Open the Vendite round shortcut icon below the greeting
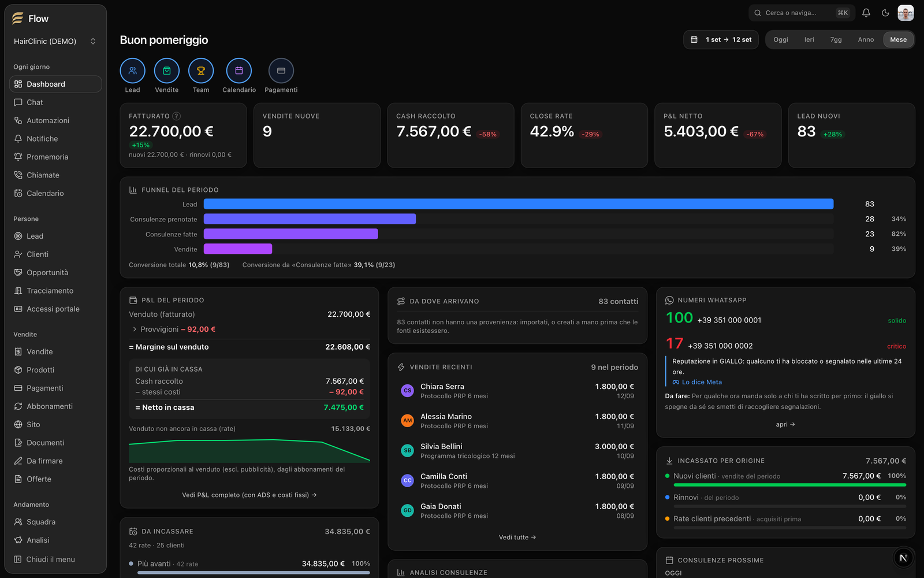This screenshot has height=578, width=924. [x=167, y=71]
